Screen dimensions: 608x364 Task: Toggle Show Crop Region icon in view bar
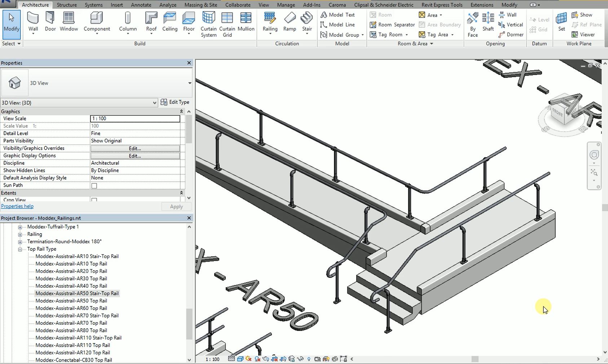pos(283,359)
